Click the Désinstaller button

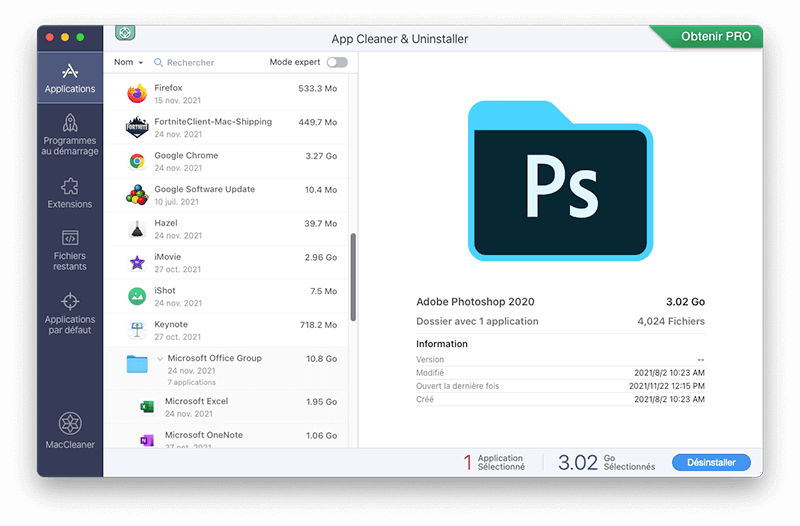711,462
